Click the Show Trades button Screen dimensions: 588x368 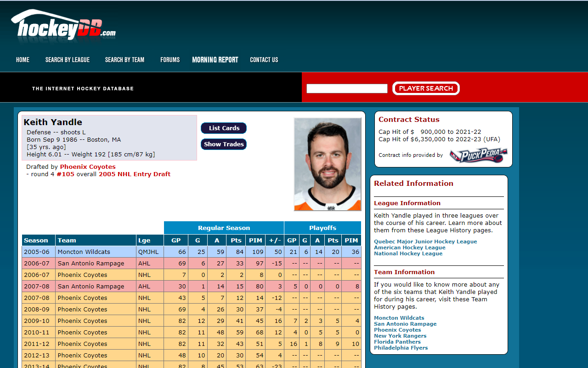click(x=224, y=144)
